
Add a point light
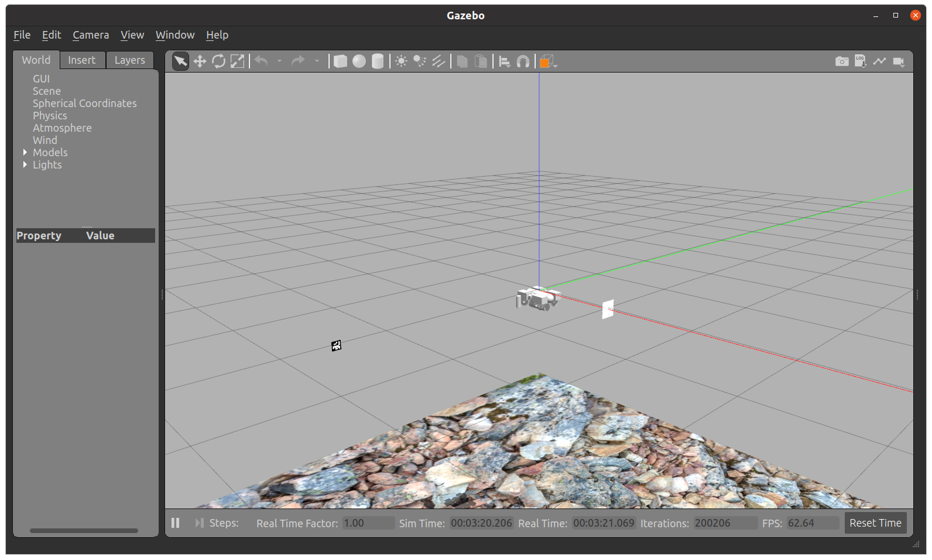pyautogui.click(x=401, y=61)
